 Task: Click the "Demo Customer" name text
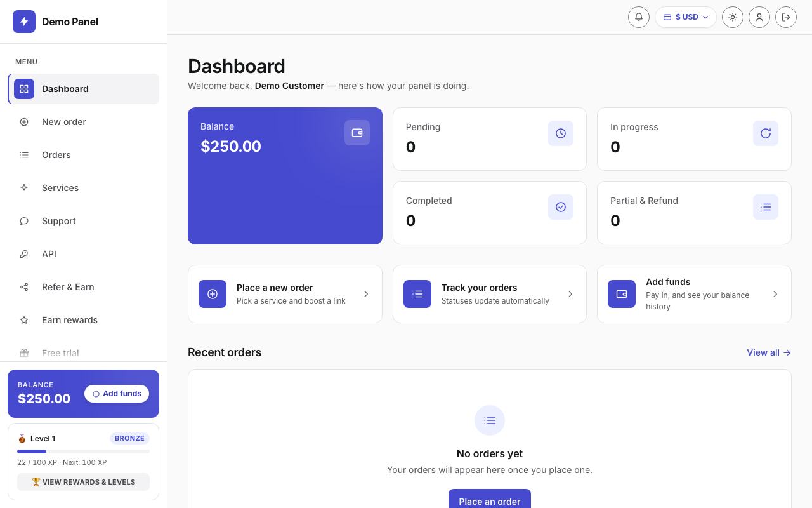point(289,86)
